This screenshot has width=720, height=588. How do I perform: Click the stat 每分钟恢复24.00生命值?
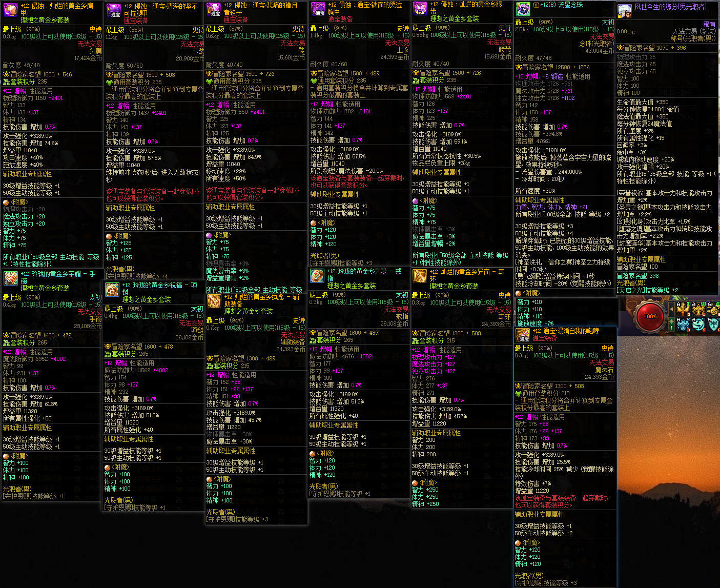tap(648, 109)
